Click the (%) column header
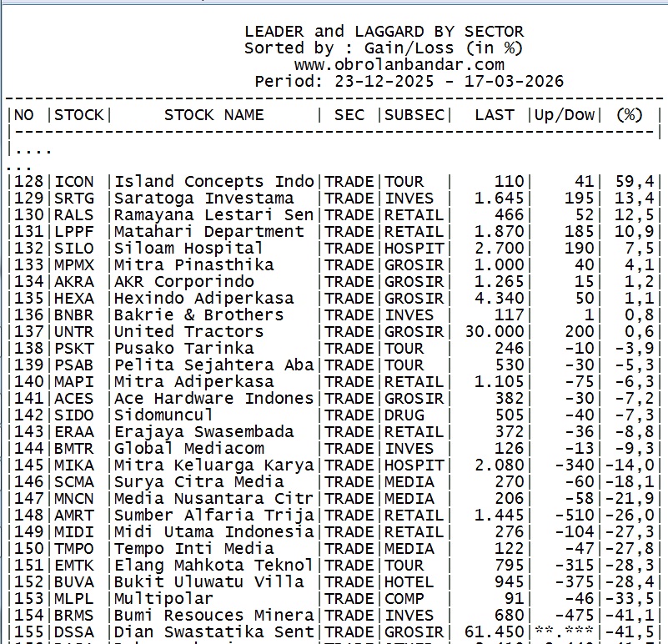The width and height of the screenshot is (668, 644). coord(630,115)
